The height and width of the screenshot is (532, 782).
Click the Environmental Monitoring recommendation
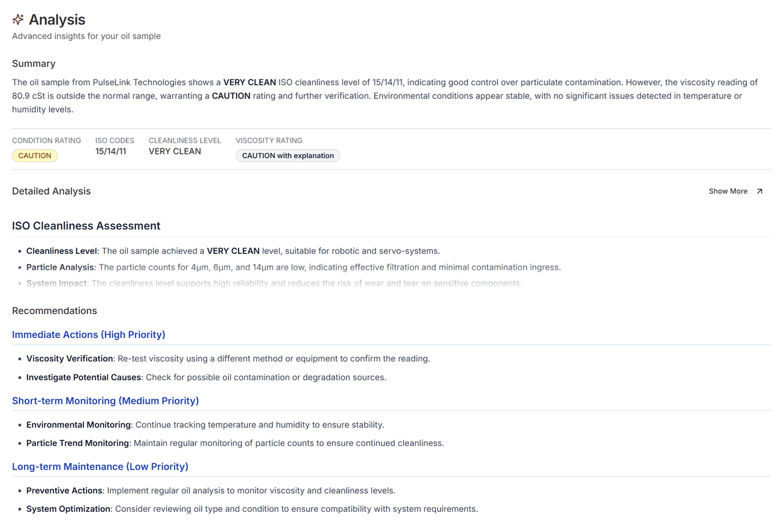click(x=78, y=425)
